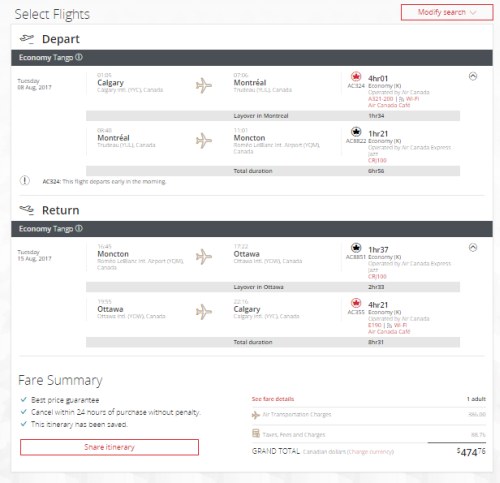Click the info icon beside Return Economy Tango
500x483 pixels.
pyautogui.click(x=79, y=229)
